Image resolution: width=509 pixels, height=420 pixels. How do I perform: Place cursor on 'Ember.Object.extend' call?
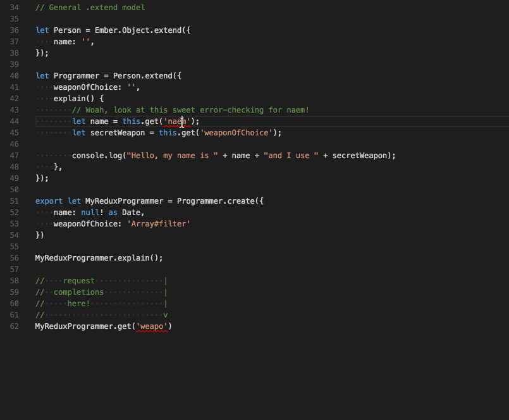pos(138,30)
